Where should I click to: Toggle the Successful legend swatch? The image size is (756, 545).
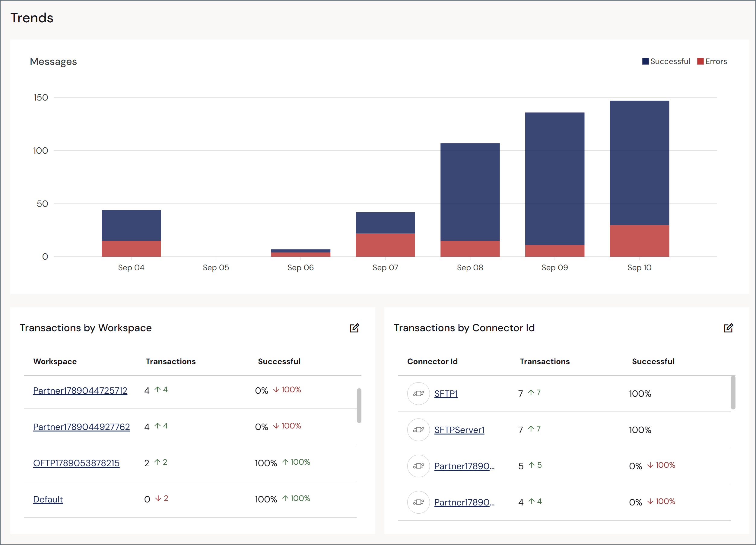click(645, 61)
